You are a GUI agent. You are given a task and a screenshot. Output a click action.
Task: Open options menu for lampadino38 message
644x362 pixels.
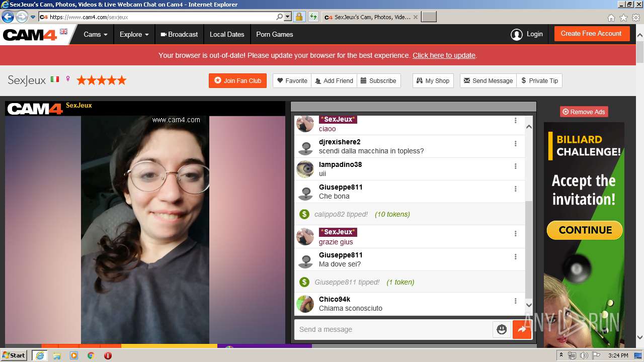(515, 166)
